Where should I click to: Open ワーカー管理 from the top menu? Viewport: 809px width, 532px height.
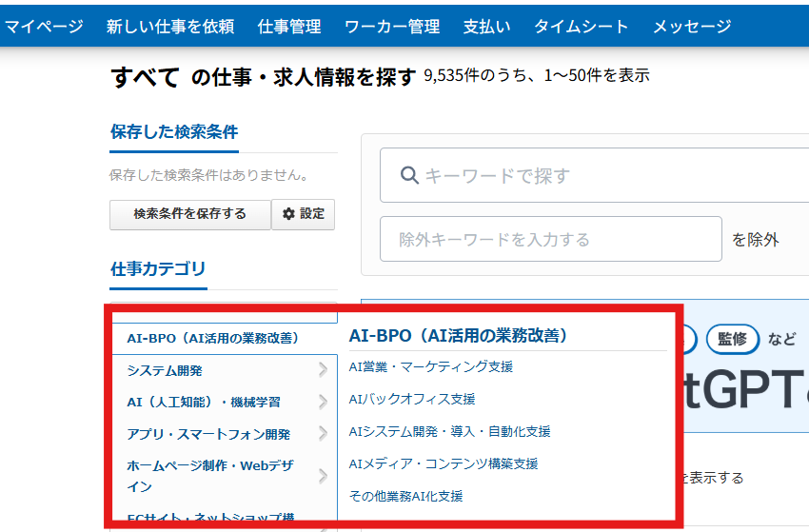(x=392, y=27)
